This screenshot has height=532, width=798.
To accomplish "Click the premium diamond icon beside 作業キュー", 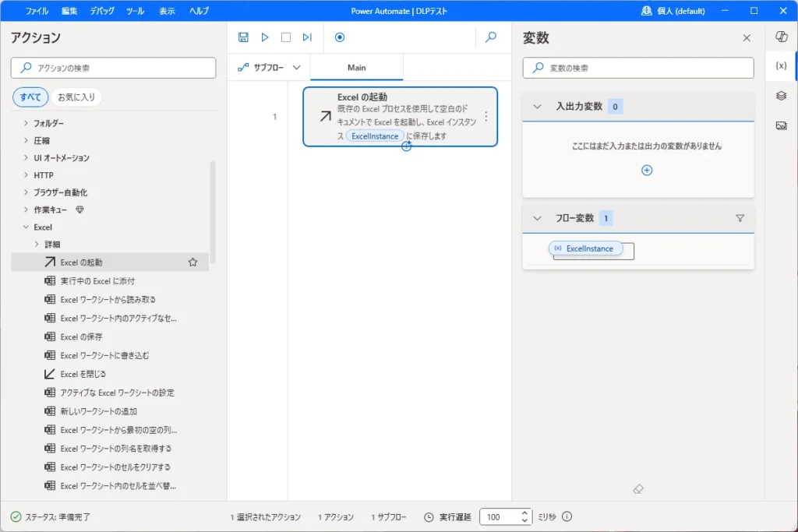I will [80, 210].
